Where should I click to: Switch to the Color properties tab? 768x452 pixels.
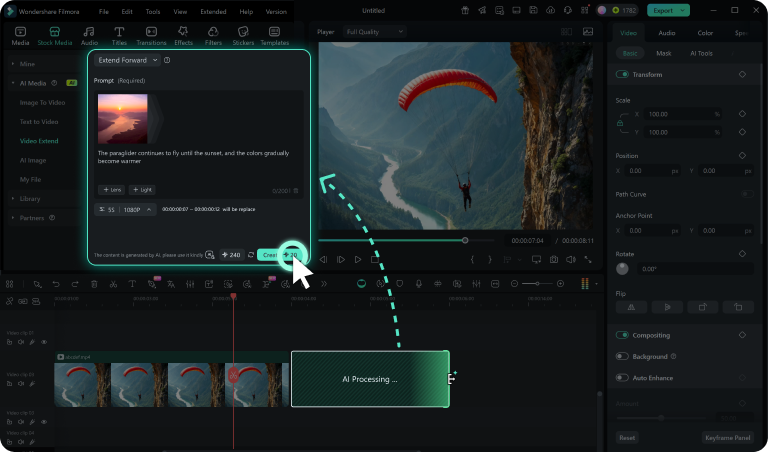click(705, 33)
